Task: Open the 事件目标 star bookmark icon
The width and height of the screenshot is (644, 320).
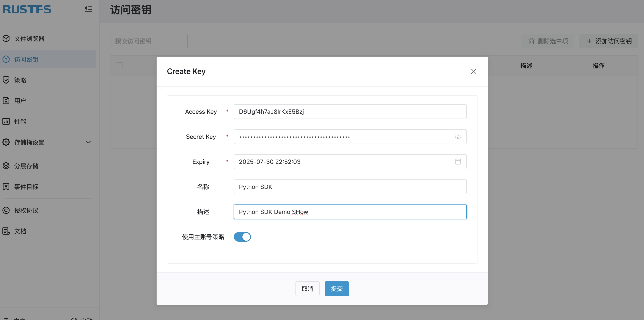Action: pyautogui.click(x=6, y=187)
